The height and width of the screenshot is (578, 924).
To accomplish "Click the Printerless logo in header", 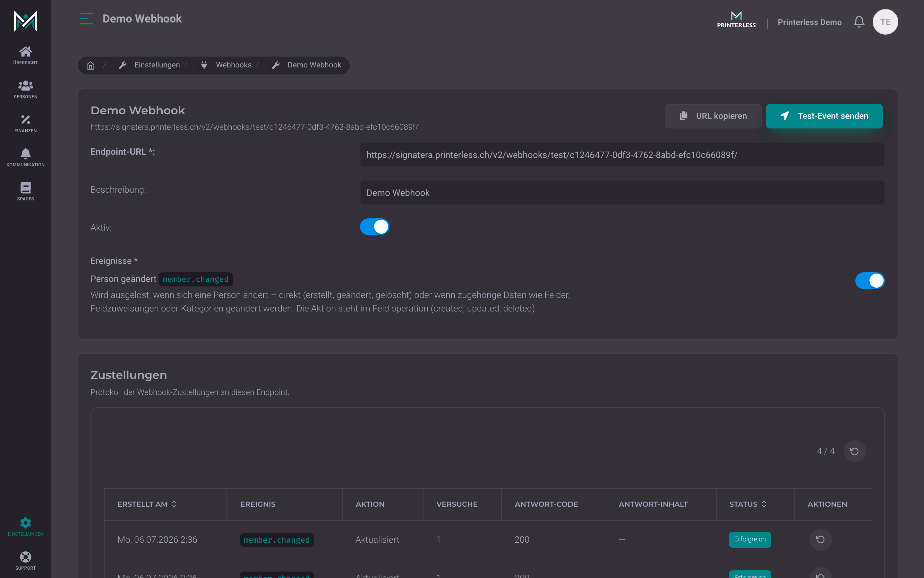I will (736, 20).
